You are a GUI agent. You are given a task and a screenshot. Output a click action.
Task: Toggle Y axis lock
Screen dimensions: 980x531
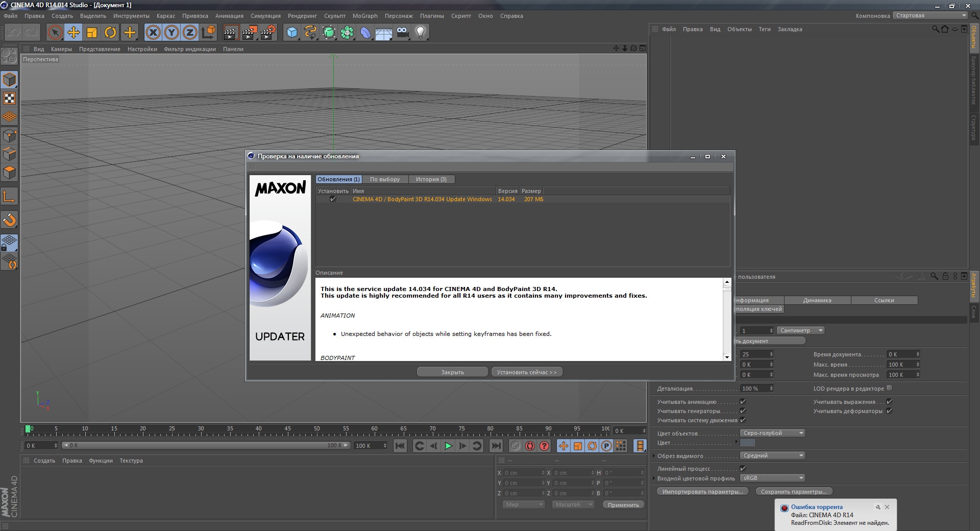171,32
